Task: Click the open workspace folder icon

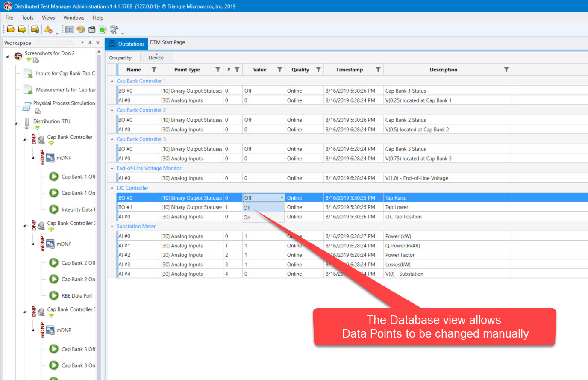Action: [11, 29]
